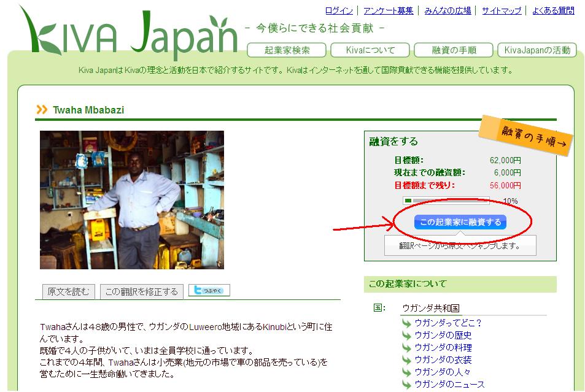Screen dimensions: 585x392
Task: Open the ログイン link
Action: (339, 10)
